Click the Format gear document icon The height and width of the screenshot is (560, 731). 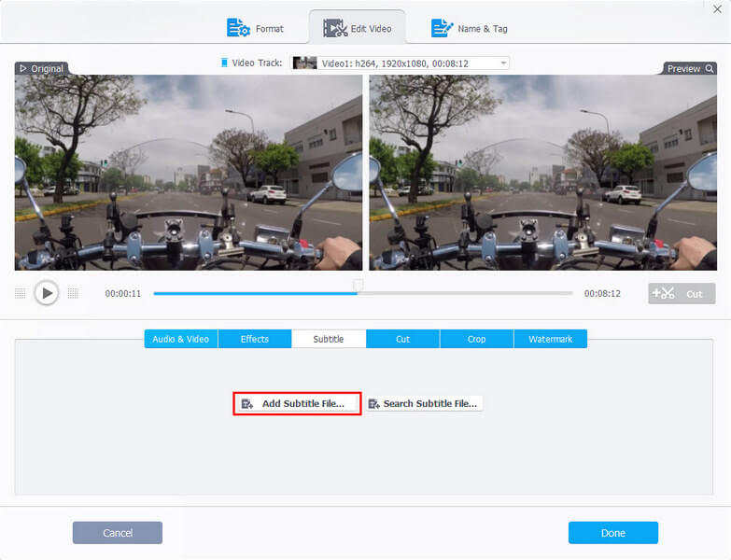238,28
